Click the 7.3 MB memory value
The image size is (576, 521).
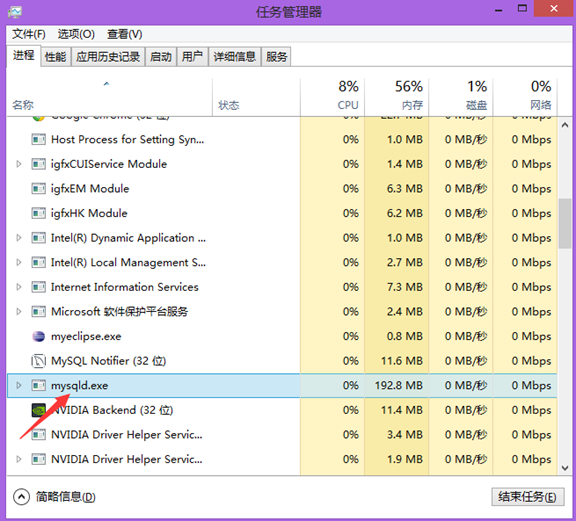tap(404, 287)
